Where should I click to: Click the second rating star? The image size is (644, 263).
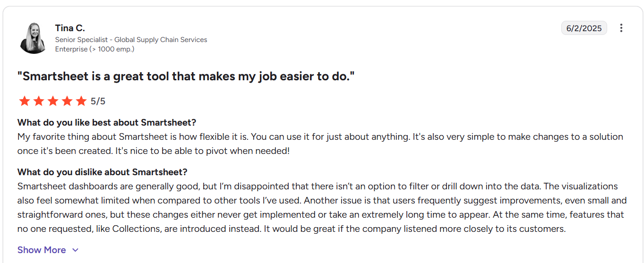(39, 101)
